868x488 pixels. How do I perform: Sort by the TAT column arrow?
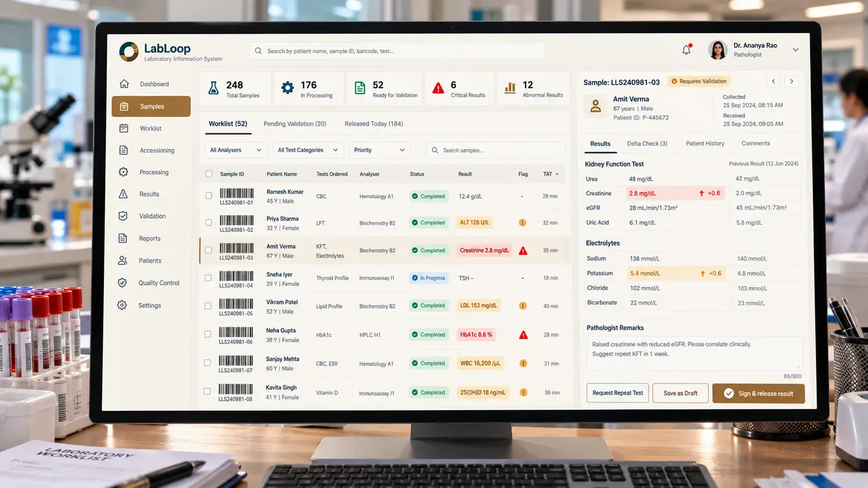557,174
